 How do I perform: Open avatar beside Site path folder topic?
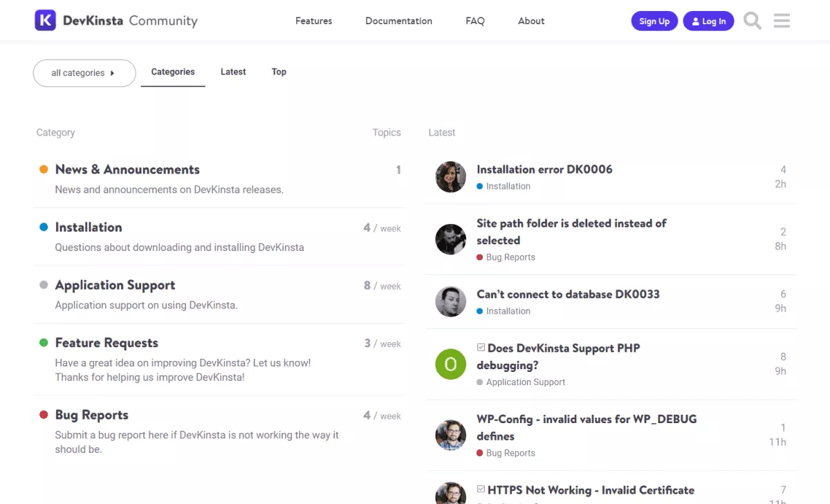click(450, 239)
